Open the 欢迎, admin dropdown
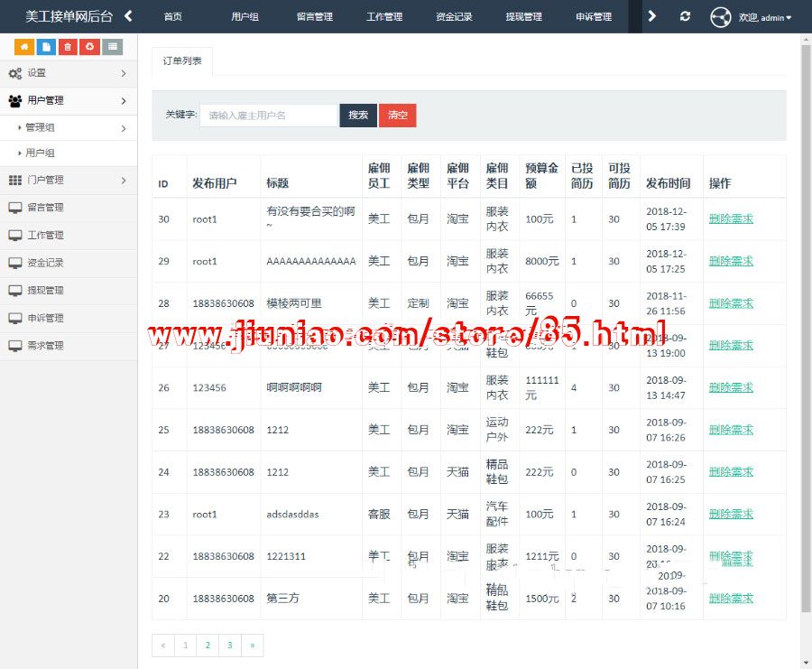The image size is (812, 669). click(765, 18)
